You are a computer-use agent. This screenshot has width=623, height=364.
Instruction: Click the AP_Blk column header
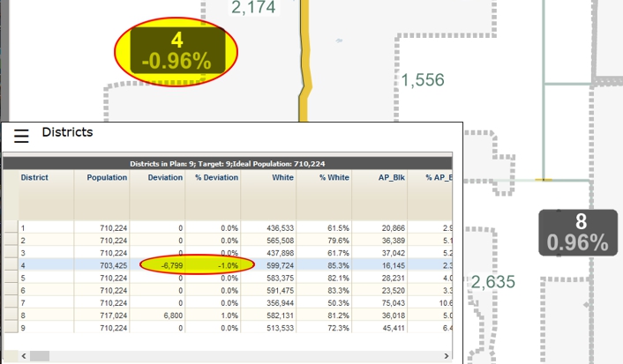coord(389,177)
